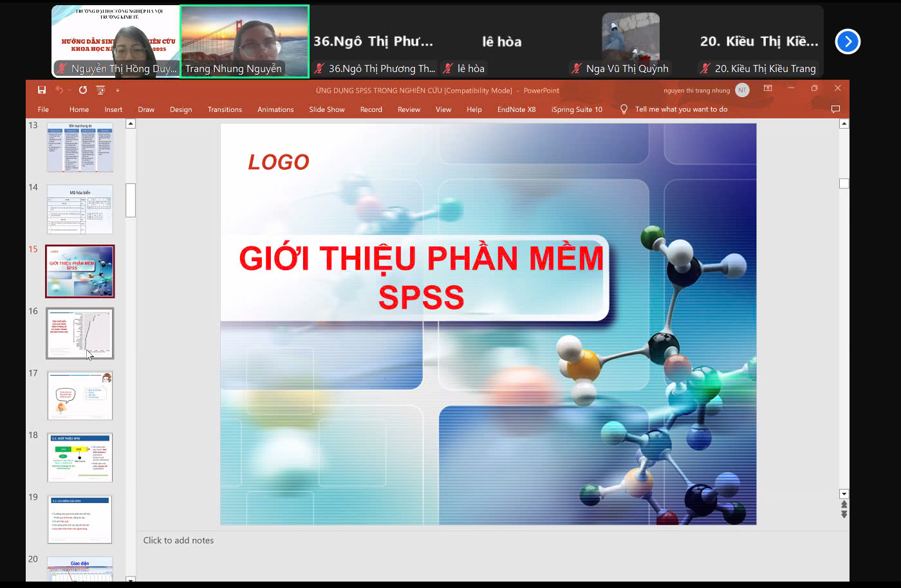Viewport: 901px width, 588px height.
Task: Select Trang Nhung Nguyễn video tile
Action: pos(245,41)
